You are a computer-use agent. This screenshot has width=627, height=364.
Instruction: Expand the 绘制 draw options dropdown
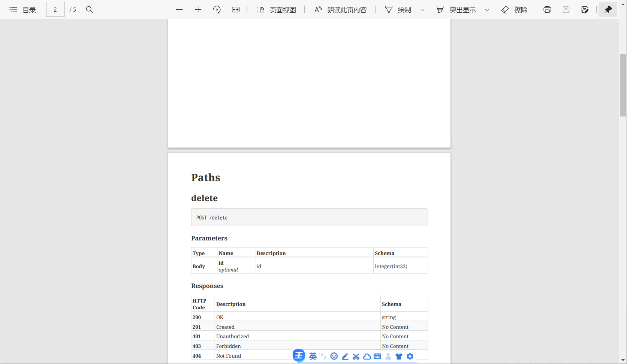click(x=422, y=10)
